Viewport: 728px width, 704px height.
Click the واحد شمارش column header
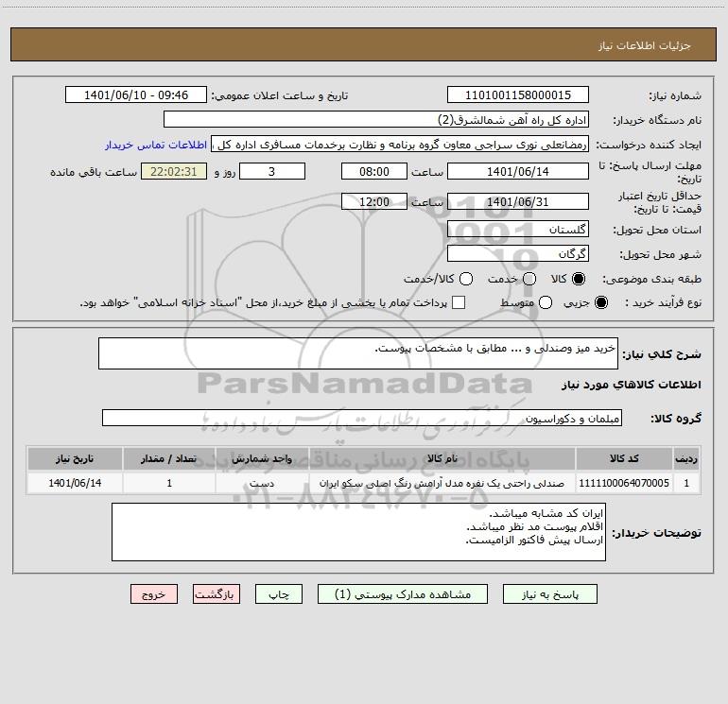coord(262,458)
